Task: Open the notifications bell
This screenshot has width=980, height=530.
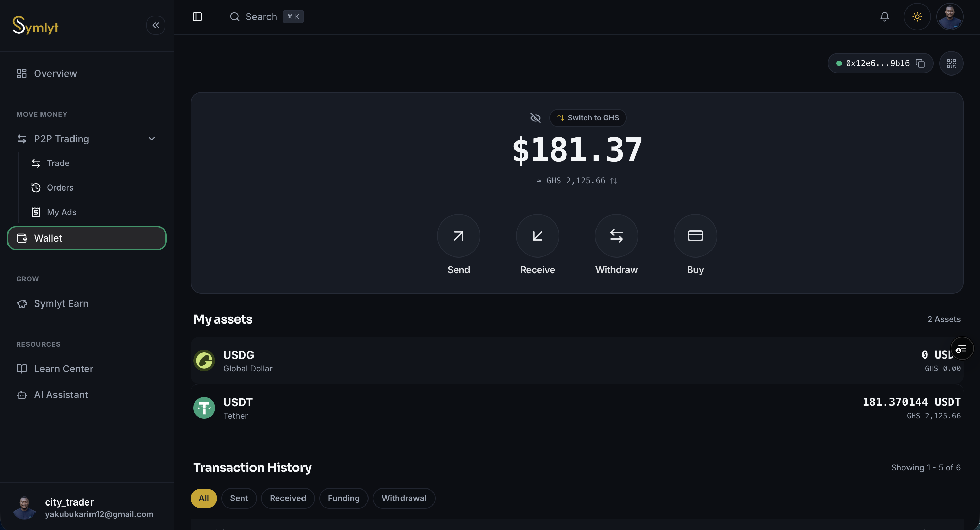Action: point(884,17)
